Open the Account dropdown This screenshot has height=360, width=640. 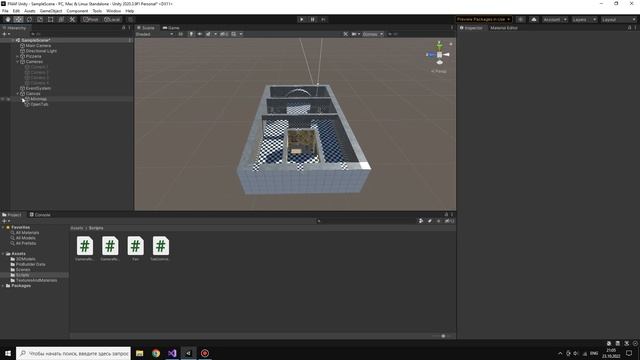point(555,19)
